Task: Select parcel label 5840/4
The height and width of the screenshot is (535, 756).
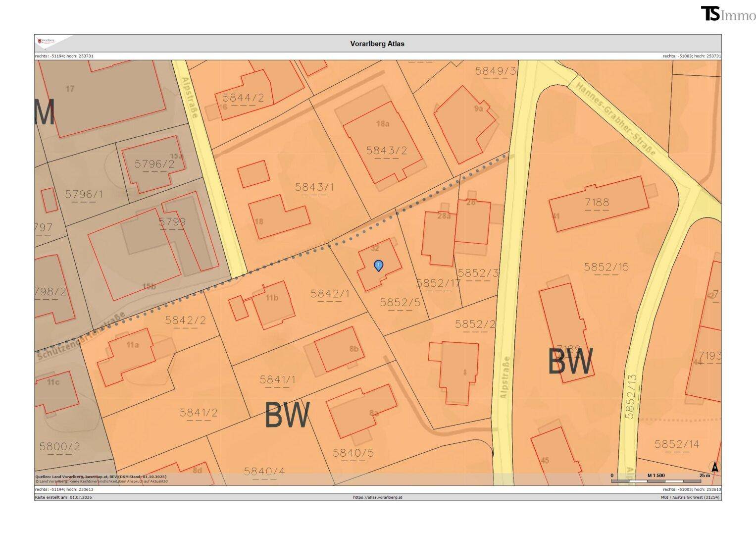Action: [264, 472]
